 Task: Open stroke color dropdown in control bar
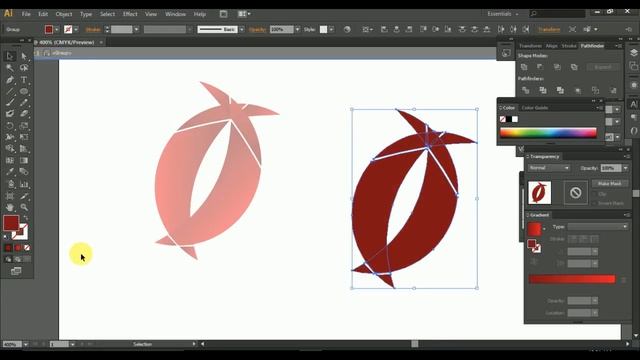tap(76, 29)
